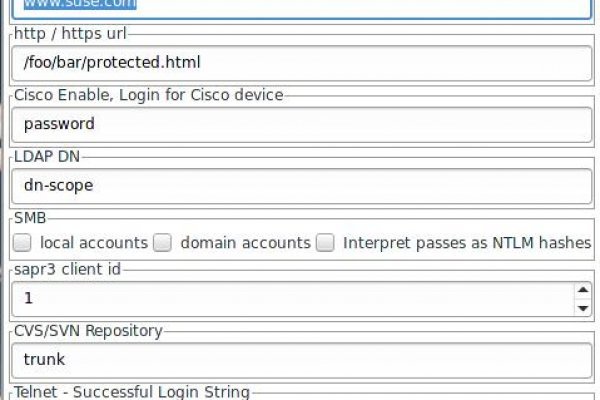Click the 'Cisco Enable, Login for Cisco device' label
Viewport: 600px width, 400px height.
coord(147,95)
